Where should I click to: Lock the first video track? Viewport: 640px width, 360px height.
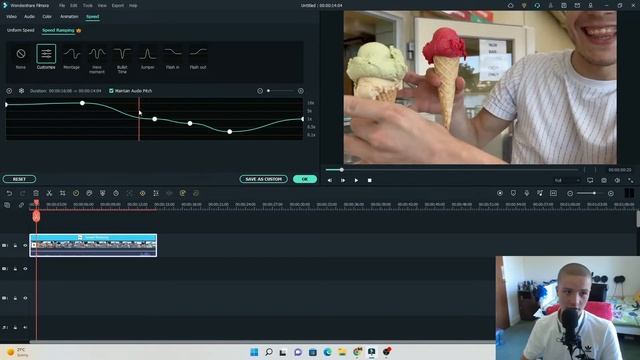coord(15,245)
